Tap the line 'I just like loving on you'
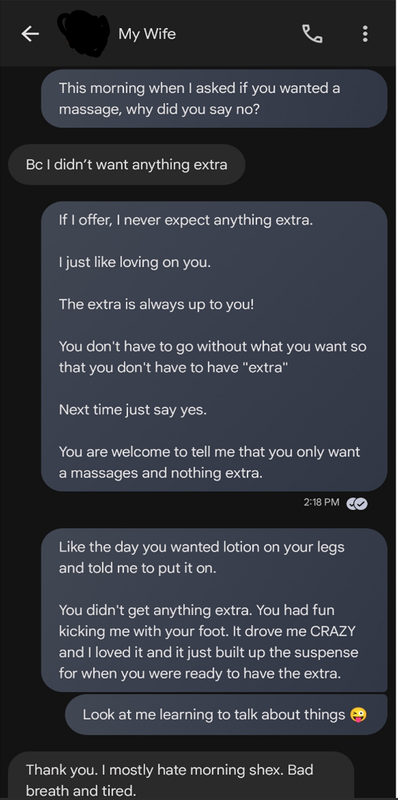This screenshot has width=398, height=800. coord(135,263)
